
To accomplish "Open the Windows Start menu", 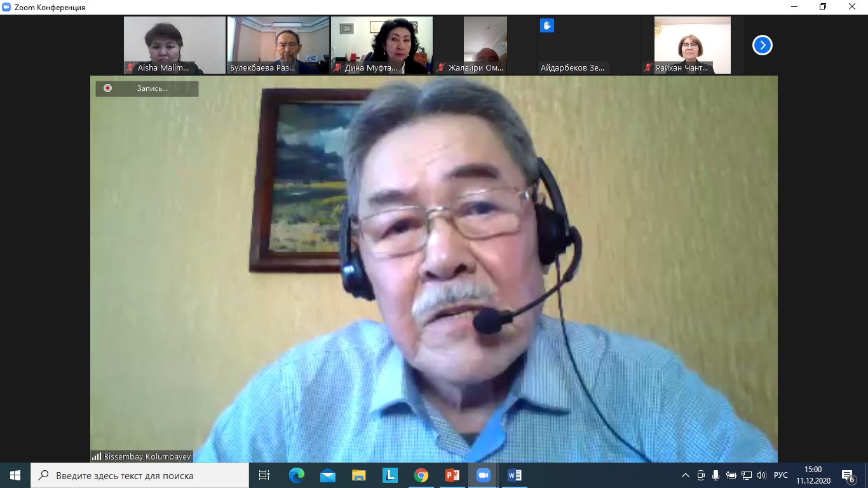I will pyautogui.click(x=15, y=475).
